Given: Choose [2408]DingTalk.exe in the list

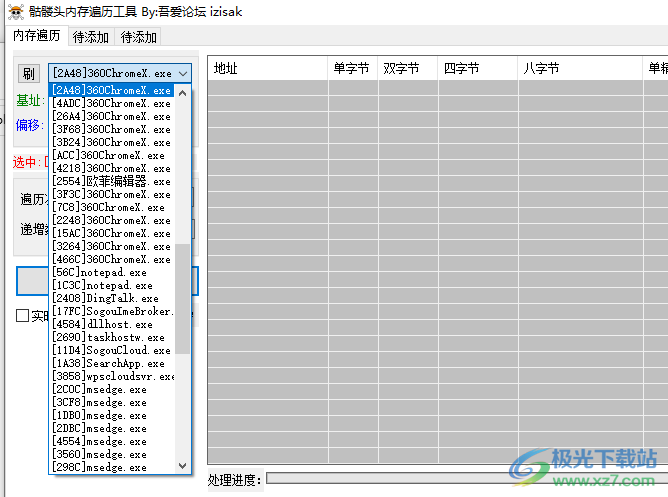Looking at the screenshot, I should (106, 298).
